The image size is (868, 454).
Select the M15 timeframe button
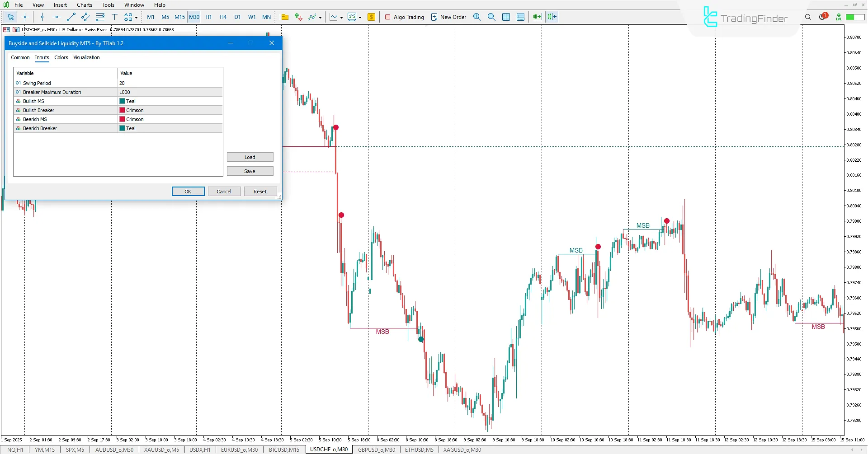point(179,17)
